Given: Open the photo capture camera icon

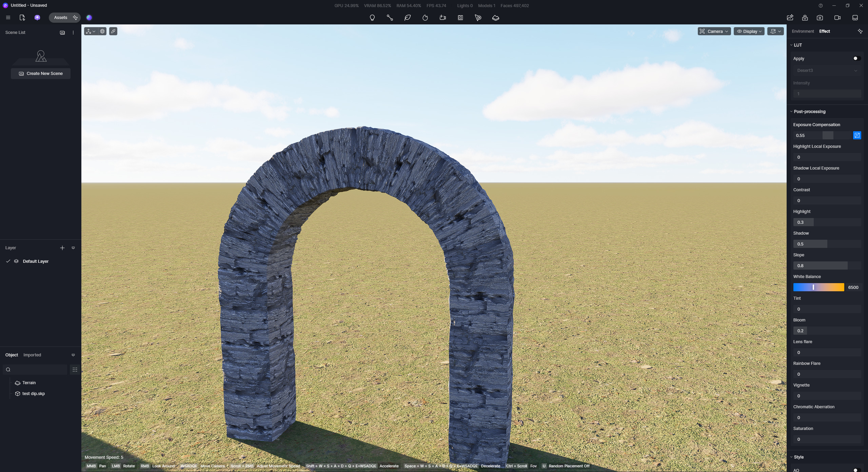Looking at the screenshot, I should (x=820, y=18).
